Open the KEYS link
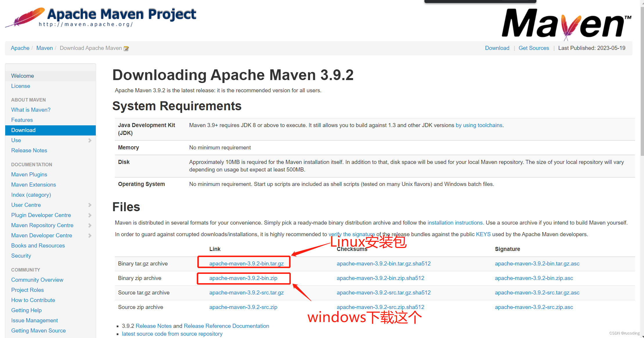The width and height of the screenshot is (644, 338). pos(483,234)
